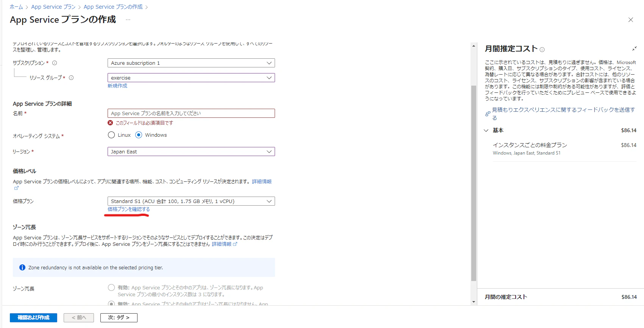Open the pricing plan Standard S1 dropdown

point(191,201)
